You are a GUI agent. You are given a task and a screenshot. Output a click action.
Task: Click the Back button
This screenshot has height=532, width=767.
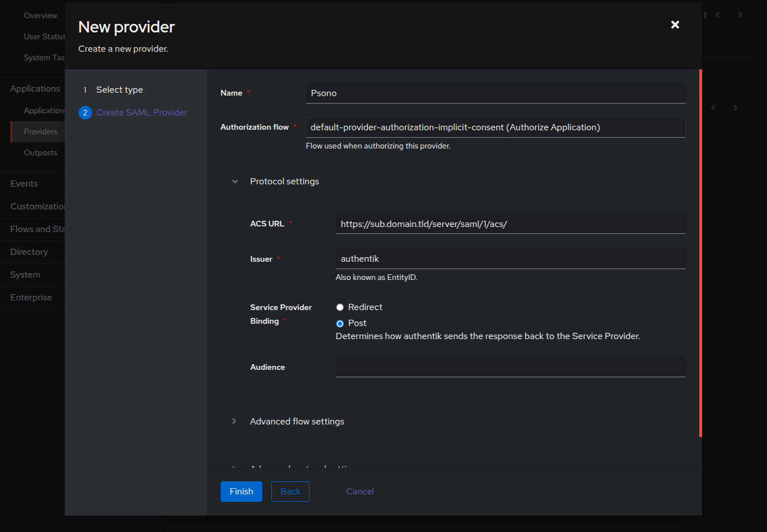point(290,492)
